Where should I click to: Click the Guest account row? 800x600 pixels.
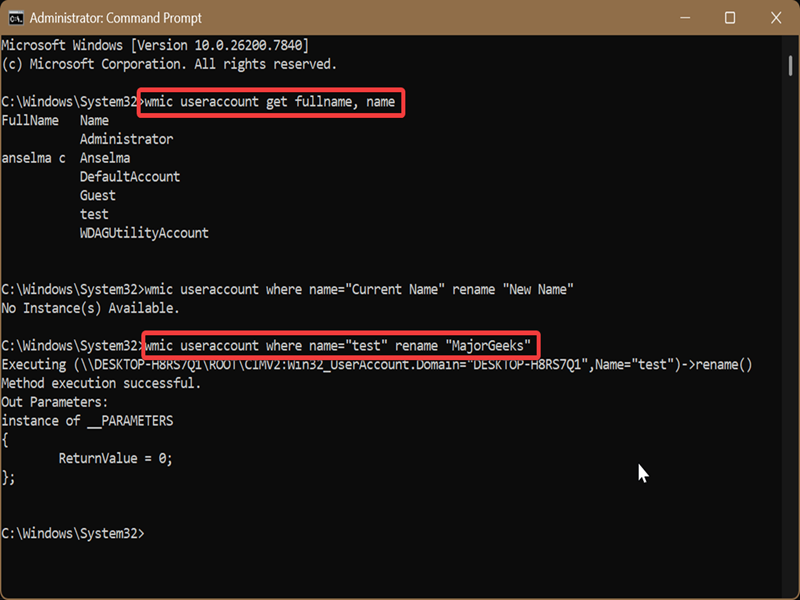pyautogui.click(x=97, y=195)
